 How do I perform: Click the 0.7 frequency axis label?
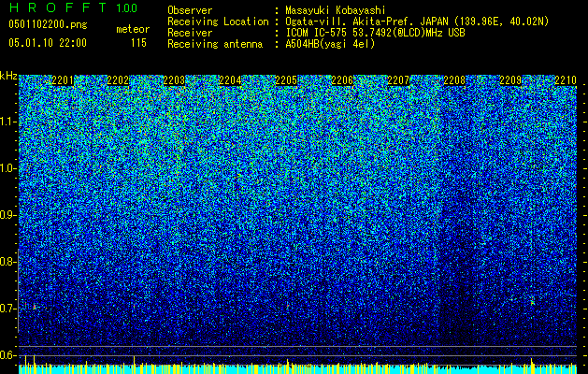[7, 309]
